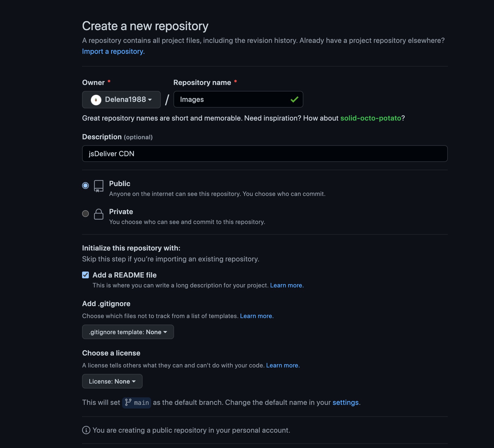The width and height of the screenshot is (494, 448).
Task: Open the License: None dropdown
Action: pos(112,381)
